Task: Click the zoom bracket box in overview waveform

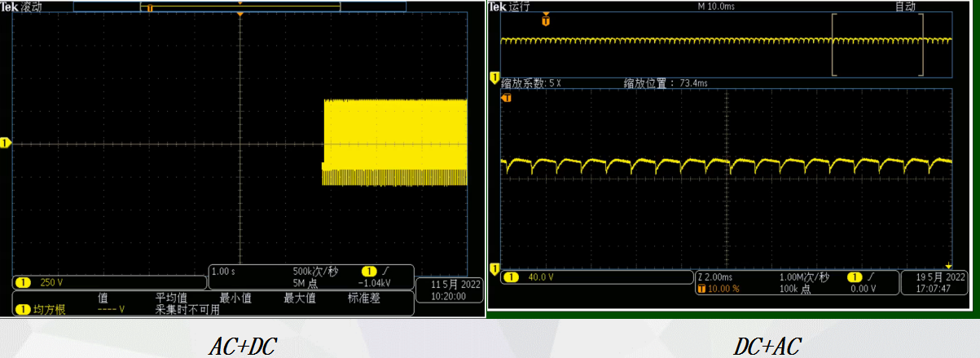Action: (x=878, y=46)
